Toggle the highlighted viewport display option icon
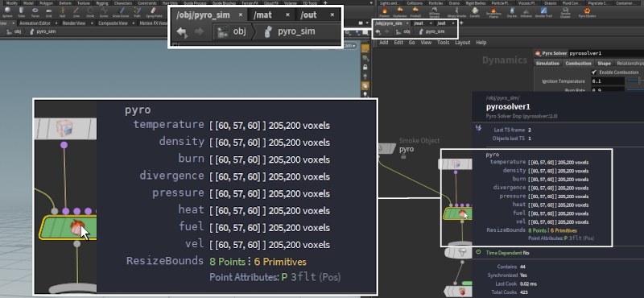Screen dimensions: 644x298 click(365, 86)
